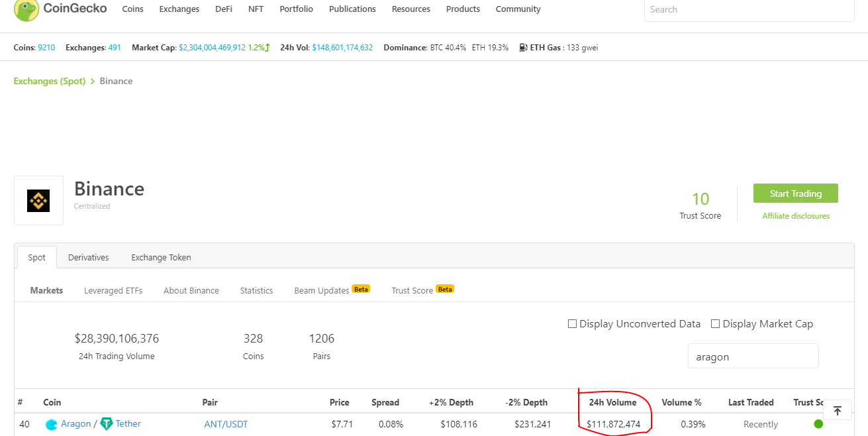Click the 0.08% spread value
868x436 pixels.
pos(391,424)
